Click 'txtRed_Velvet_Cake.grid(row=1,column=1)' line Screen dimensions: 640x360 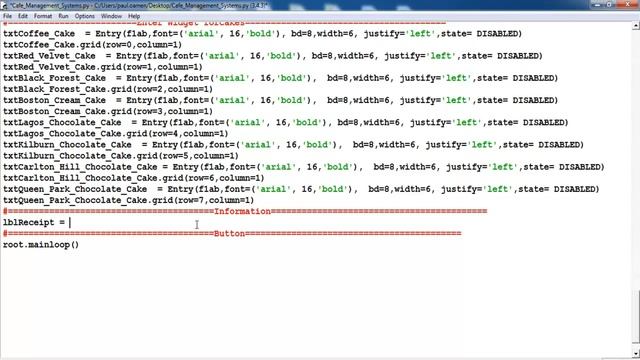point(102,67)
